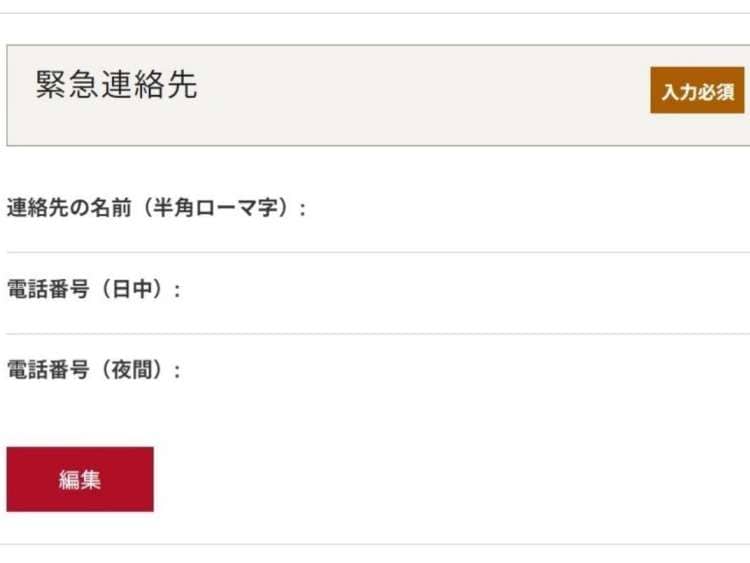Click the 入力必須 required badge
Viewport: 750px width, 563px height.
coord(697,91)
